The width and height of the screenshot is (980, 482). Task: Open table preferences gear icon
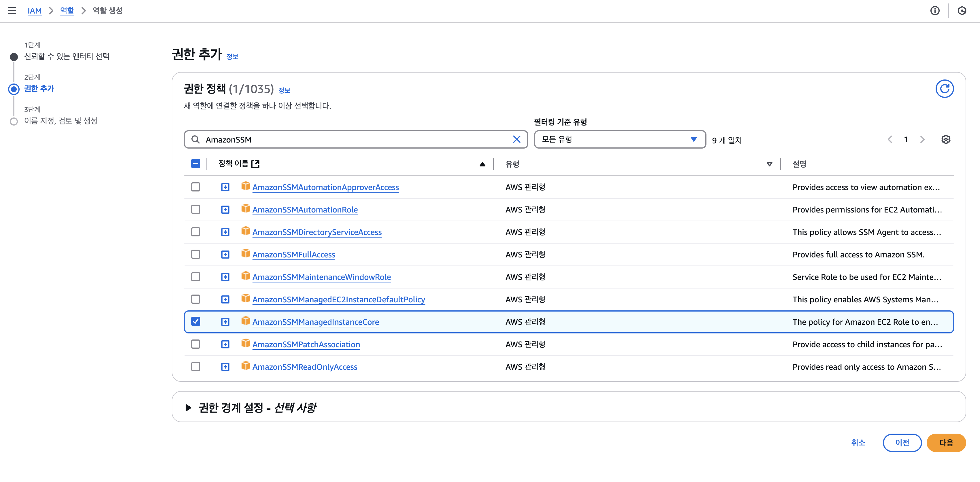pyautogui.click(x=946, y=140)
